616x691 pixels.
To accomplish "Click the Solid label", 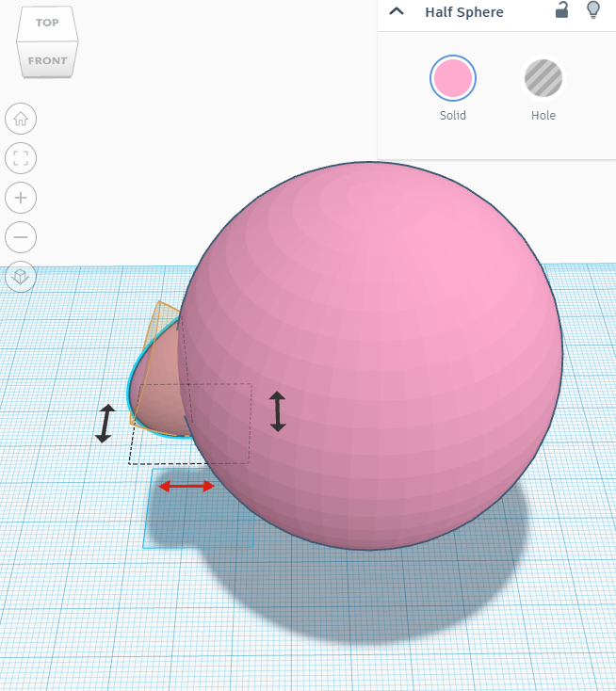I will (x=453, y=116).
